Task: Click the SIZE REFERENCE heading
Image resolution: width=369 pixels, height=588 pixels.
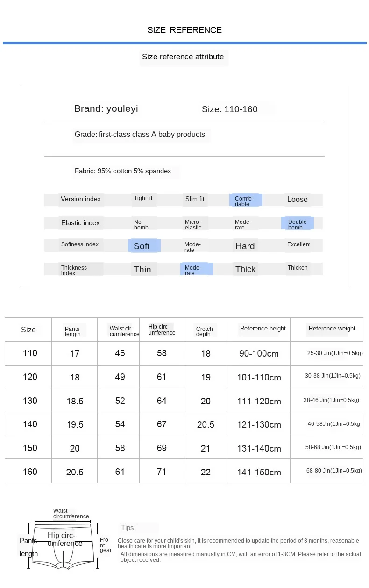Action: [x=184, y=30]
